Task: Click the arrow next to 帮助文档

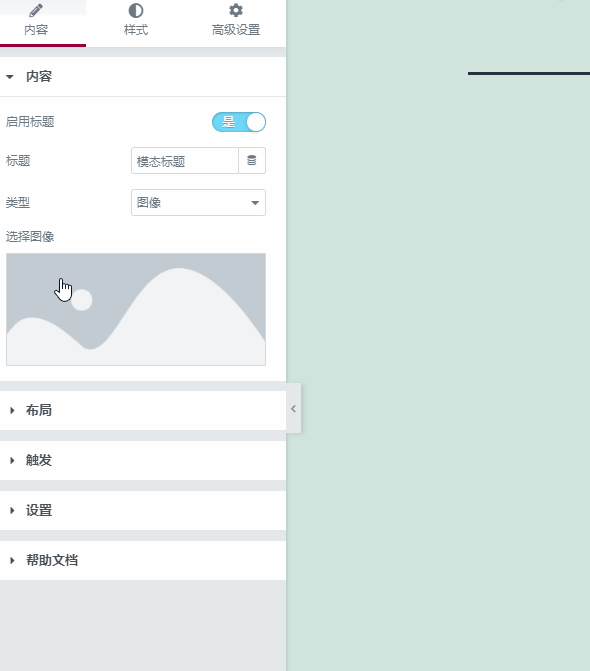Action: (x=12, y=561)
